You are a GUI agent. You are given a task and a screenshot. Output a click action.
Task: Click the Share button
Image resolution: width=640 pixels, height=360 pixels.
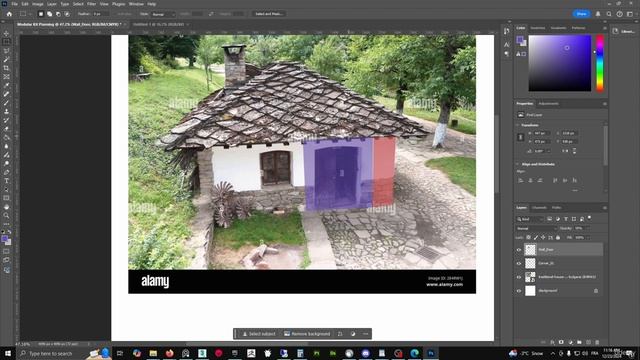[x=581, y=14]
